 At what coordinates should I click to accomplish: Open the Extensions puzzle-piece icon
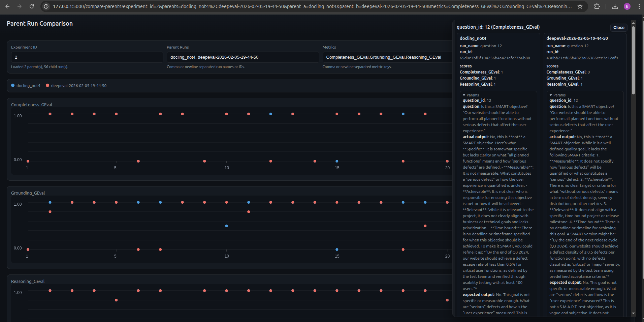pyautogui.click(x=597, y=6)
